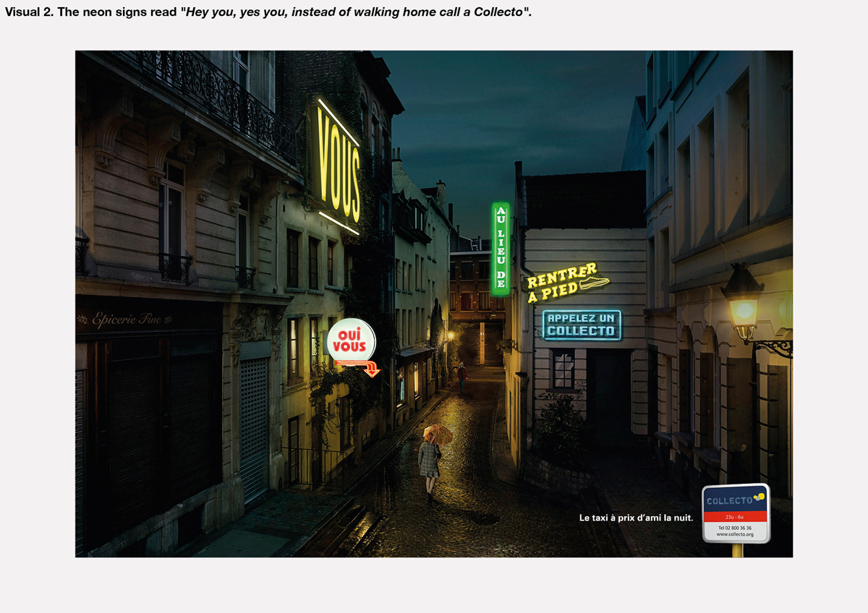Click the advertisement image
This screenshot has width=868, height=613.
tap(434, 304)
